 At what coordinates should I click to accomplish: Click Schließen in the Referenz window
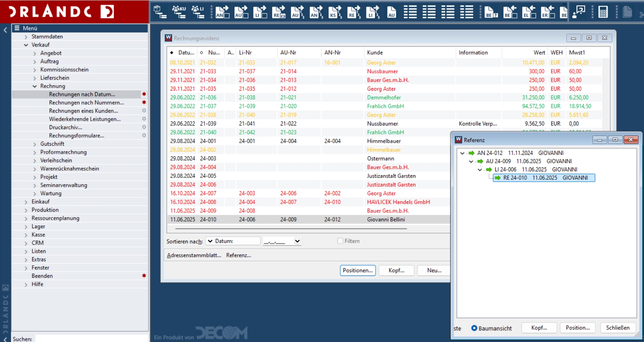(618, 328)
